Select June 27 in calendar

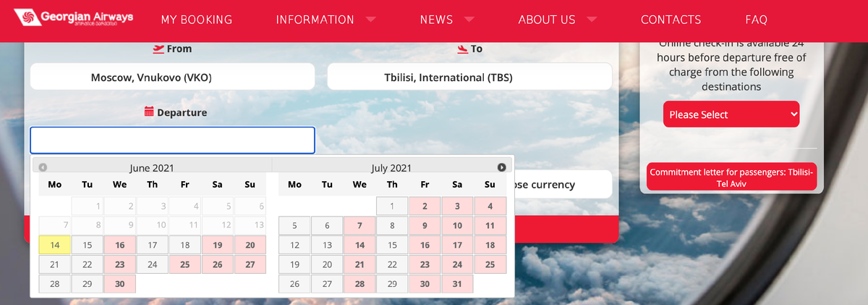[250, 264]
